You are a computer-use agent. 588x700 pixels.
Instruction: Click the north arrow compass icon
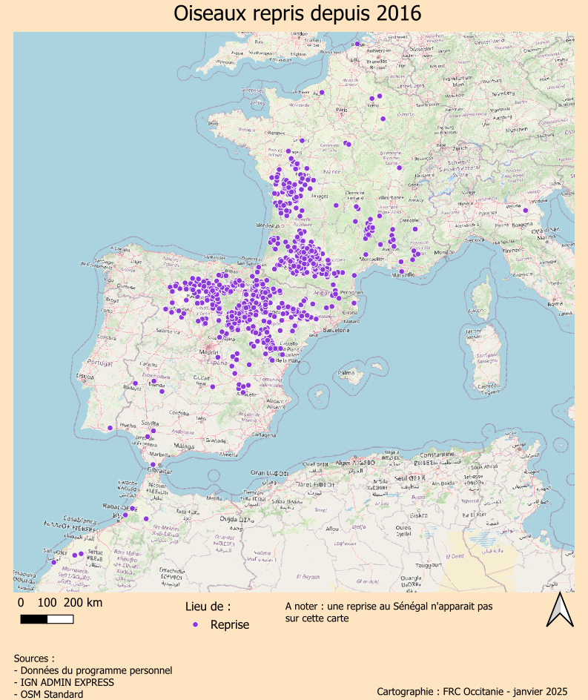(560, 610)
